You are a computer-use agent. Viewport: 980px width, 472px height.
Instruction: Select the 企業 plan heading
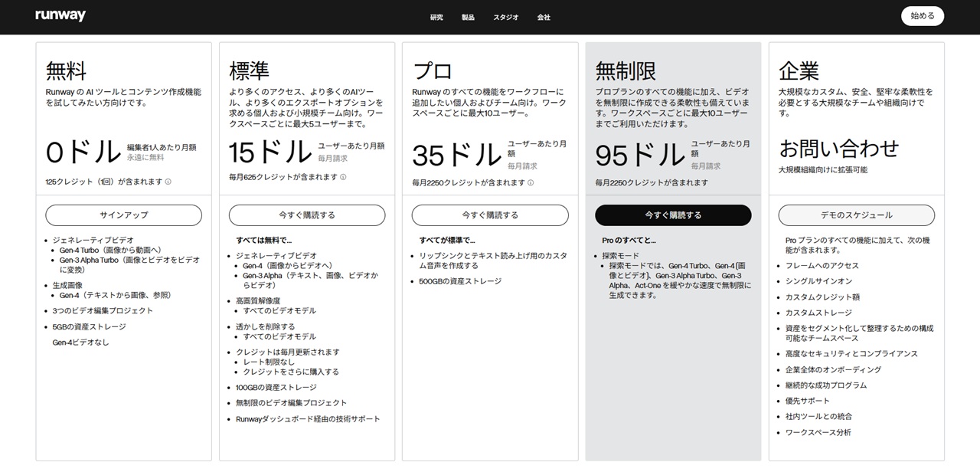point(799,71)
